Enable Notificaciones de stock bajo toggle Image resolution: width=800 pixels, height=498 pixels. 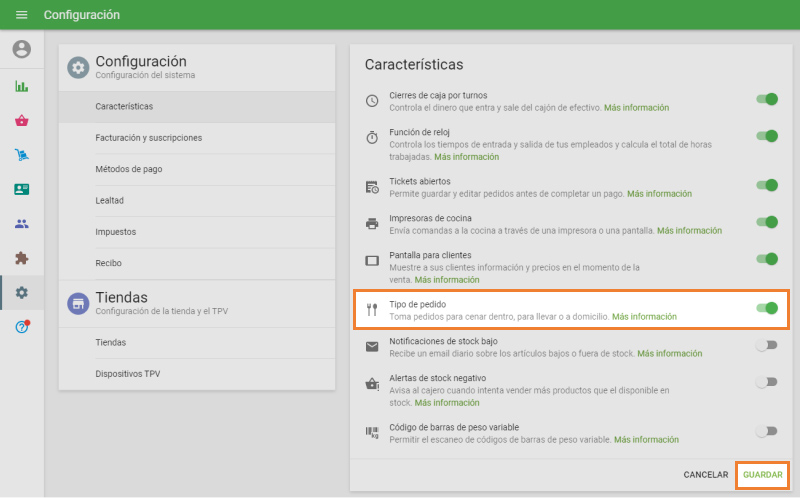(766, 345)
